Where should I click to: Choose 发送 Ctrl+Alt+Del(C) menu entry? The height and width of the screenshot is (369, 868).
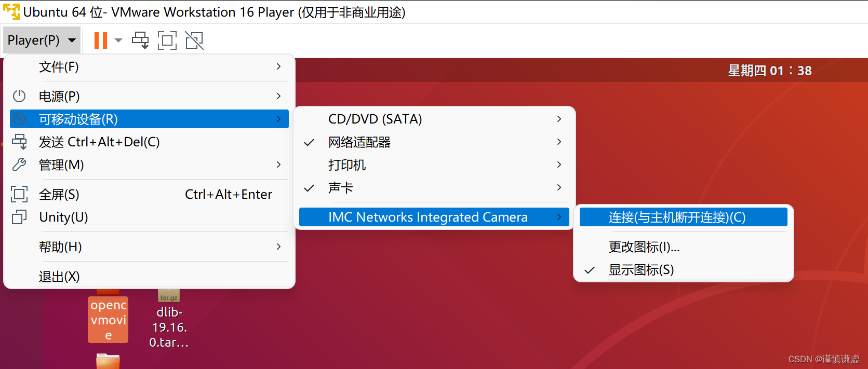click(x=149, y=142)
